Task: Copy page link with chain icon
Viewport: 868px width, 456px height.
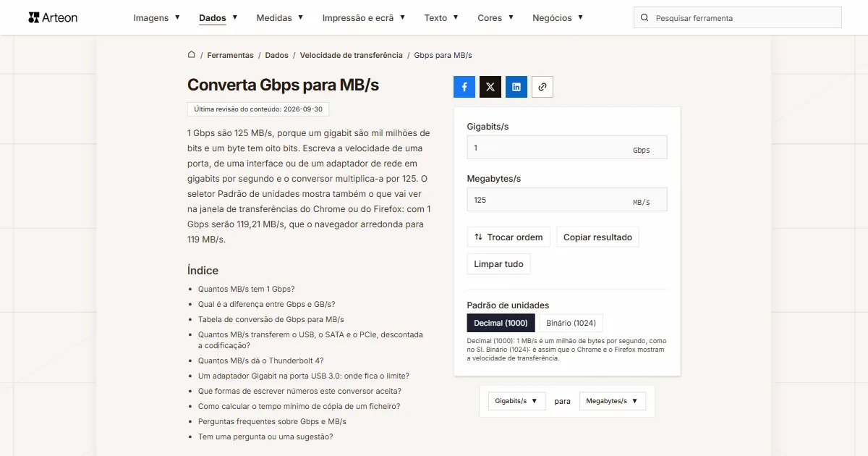Action: pyautogui.click(x=542, y=87)
